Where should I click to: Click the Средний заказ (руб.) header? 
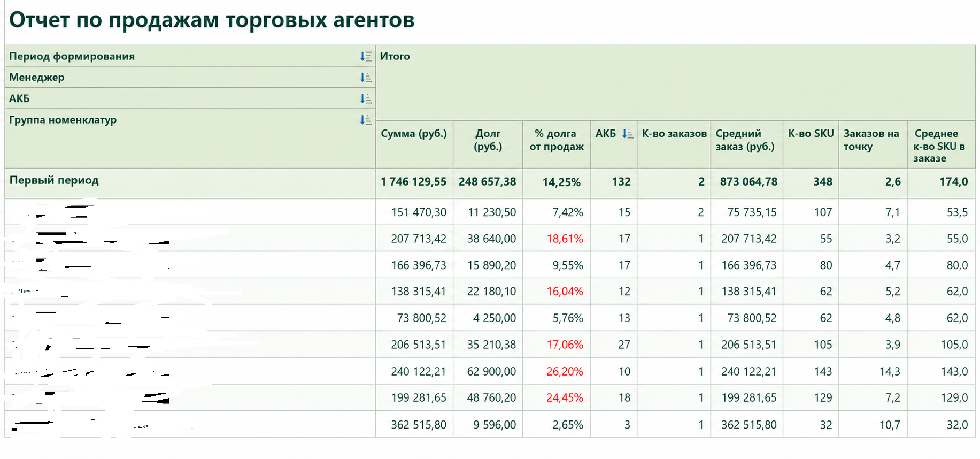point(745,140)
